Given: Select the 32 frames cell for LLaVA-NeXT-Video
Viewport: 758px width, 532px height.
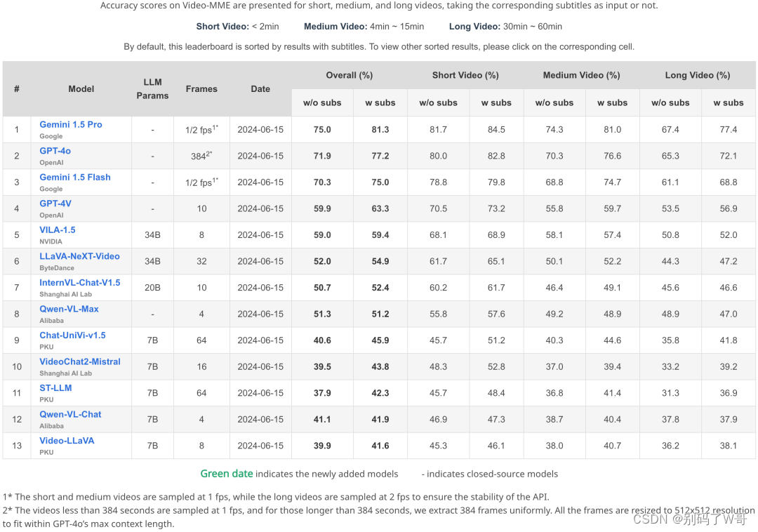Looking at the screenshot, I should pyautogui.click(x=201, y=261).
